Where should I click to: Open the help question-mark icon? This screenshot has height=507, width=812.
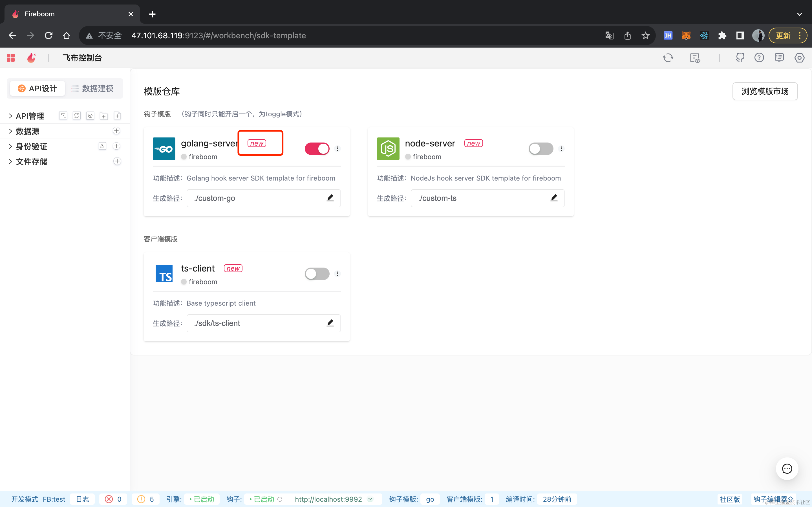click(759, 58)
